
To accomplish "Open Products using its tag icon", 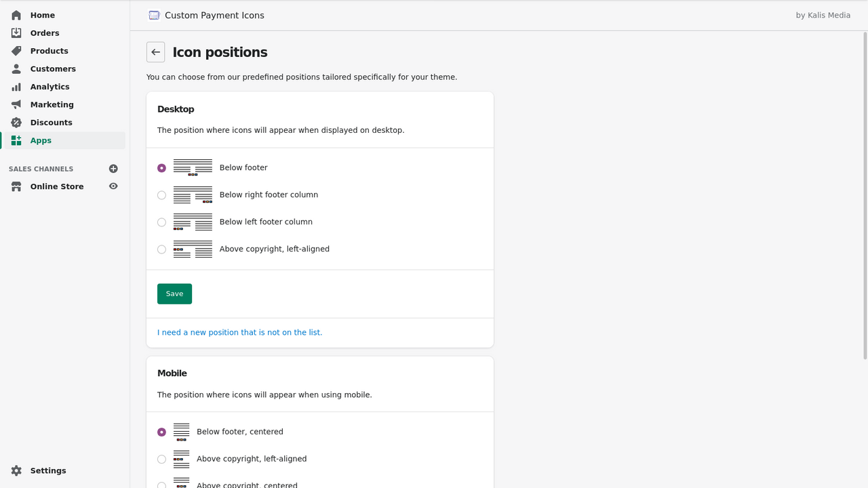I will [15, 50].
